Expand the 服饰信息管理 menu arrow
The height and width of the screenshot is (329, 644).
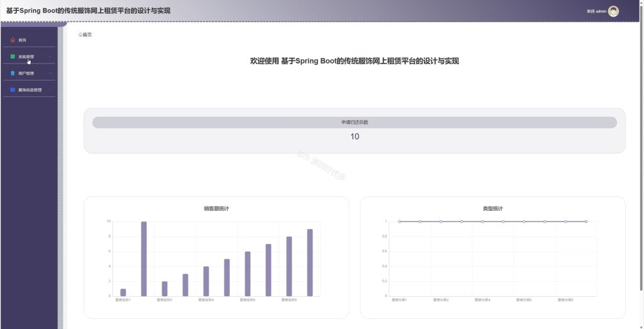click(50, 89)
